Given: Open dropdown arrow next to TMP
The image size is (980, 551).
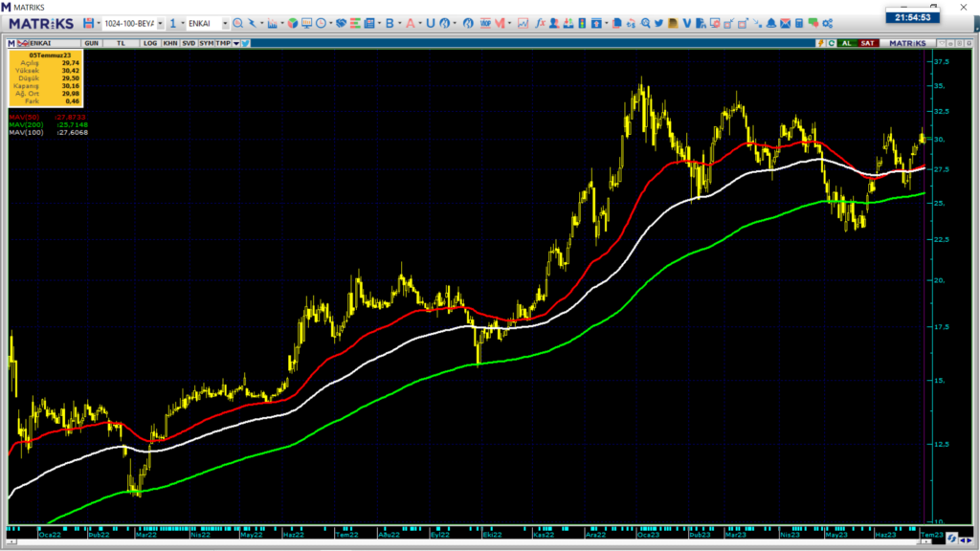Looking at the screenshot, I should (235, 43).
